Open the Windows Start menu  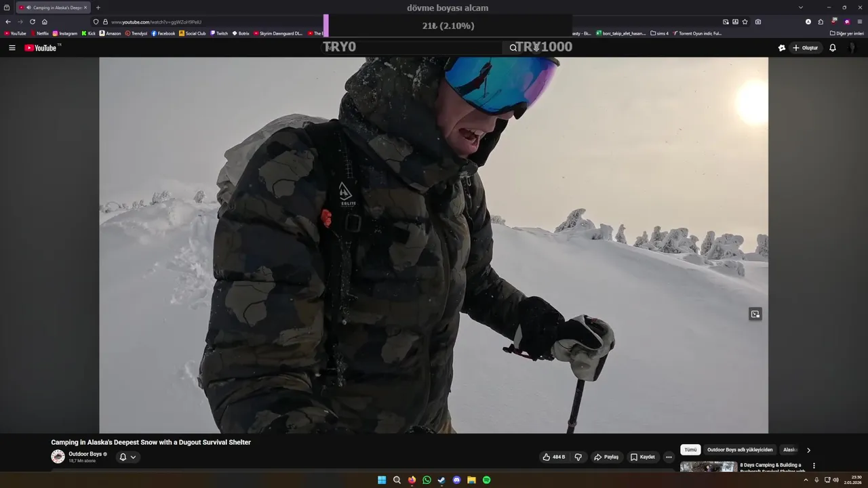click(382, 480)
